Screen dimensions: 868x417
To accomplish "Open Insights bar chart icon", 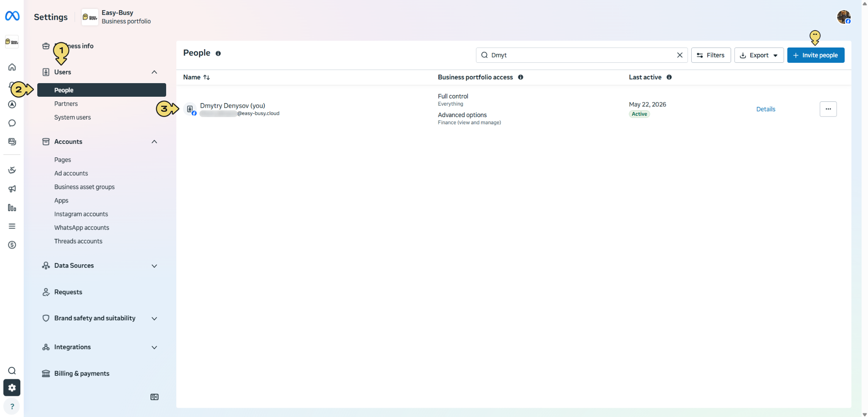I will [12, 207].
